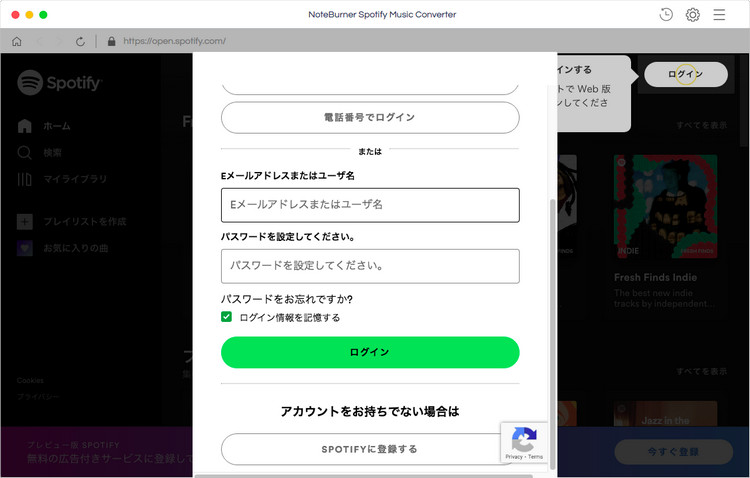
Task: Click 今すぐ登録 button in banner
Action: [x=673, y=452]
